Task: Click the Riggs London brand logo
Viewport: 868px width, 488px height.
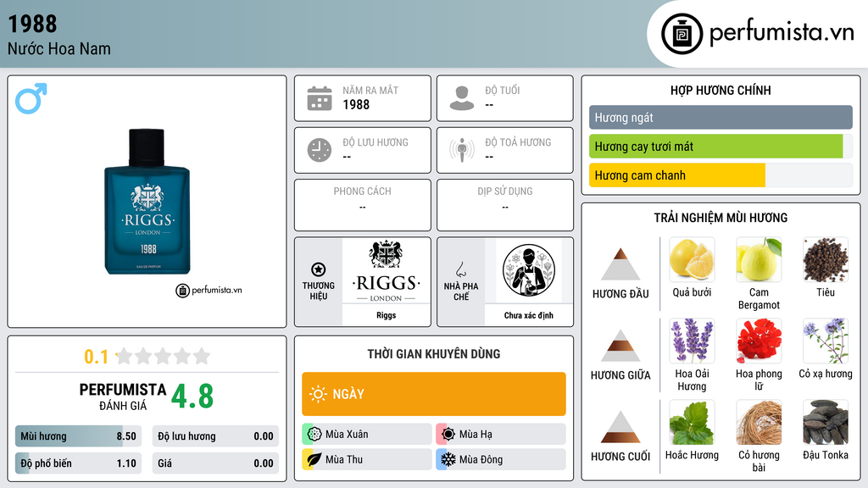Action: (x=386, y=271)
